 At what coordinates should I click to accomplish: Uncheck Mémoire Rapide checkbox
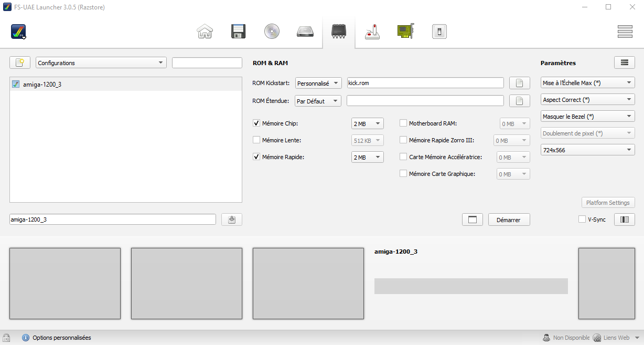tap(256, 156)
